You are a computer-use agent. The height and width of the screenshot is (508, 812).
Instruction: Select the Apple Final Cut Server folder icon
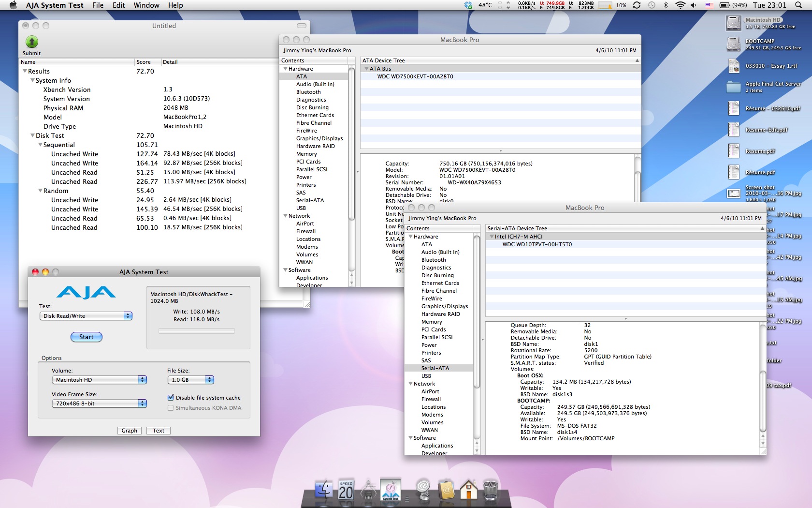(x=734, y=87)
